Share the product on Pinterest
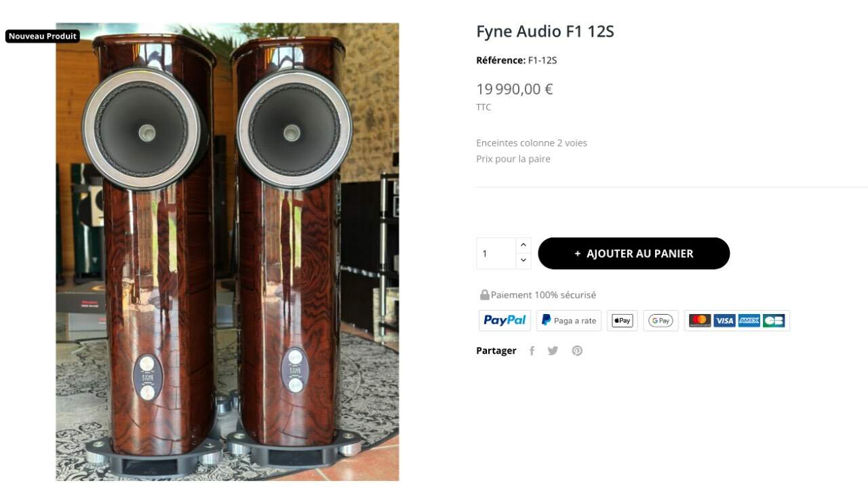The width and height of the screenshot is (868, 487). coord(577,351)
